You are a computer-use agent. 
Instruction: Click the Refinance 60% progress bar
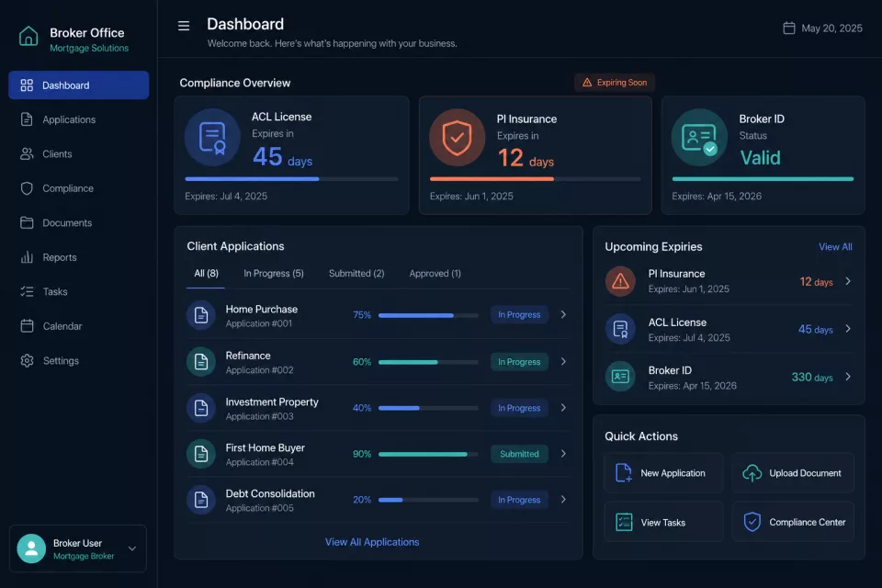coord(428,362)
